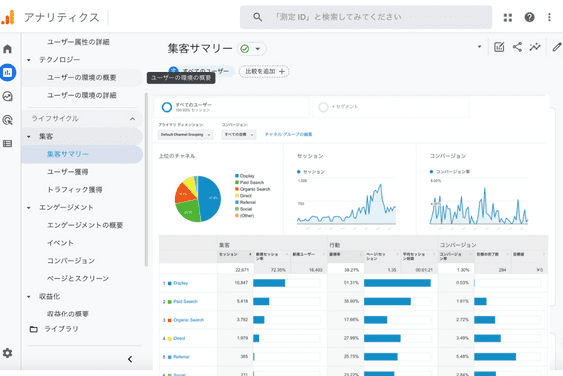
Task: Open the Advertising target icon
Action: [8, 120]
